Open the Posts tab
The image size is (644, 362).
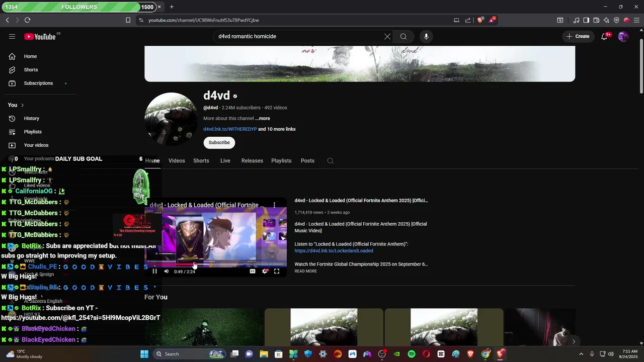pos(307,161)
